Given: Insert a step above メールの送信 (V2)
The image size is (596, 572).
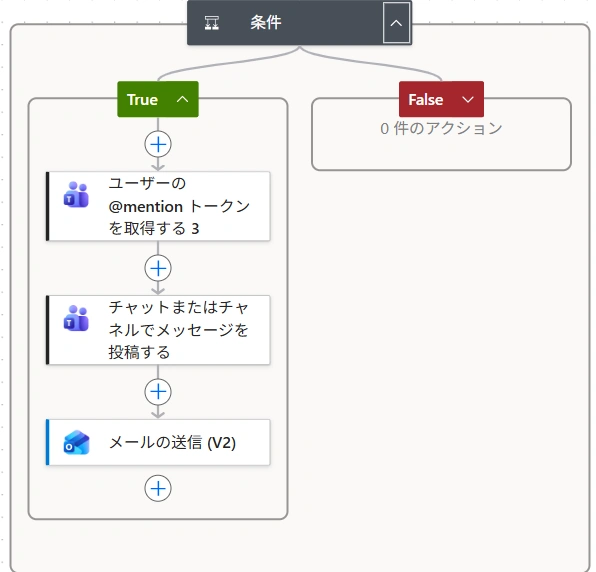Looking at the screenshot, I should pos(158,392).
